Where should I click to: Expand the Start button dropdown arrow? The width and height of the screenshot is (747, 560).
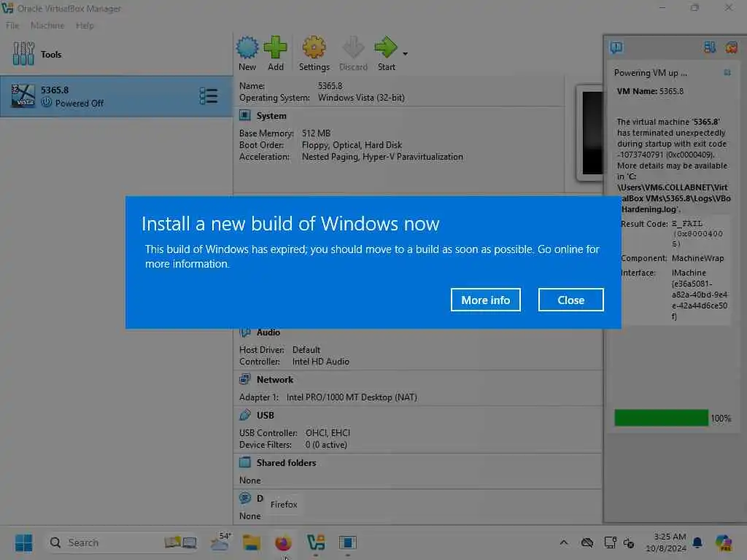click(405, 54)
